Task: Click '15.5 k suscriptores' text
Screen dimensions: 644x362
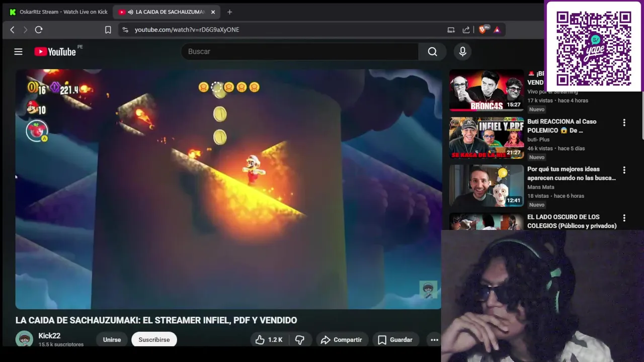Action: (x=61, y=344)
